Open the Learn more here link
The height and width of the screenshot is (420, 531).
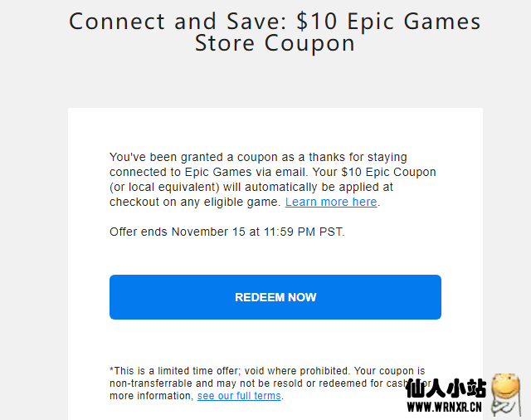(331, 202)
